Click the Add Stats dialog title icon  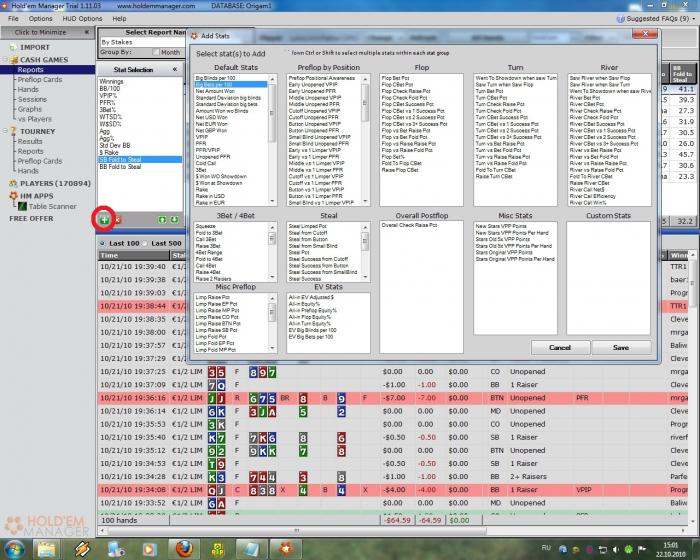click(x=195, y=36)
